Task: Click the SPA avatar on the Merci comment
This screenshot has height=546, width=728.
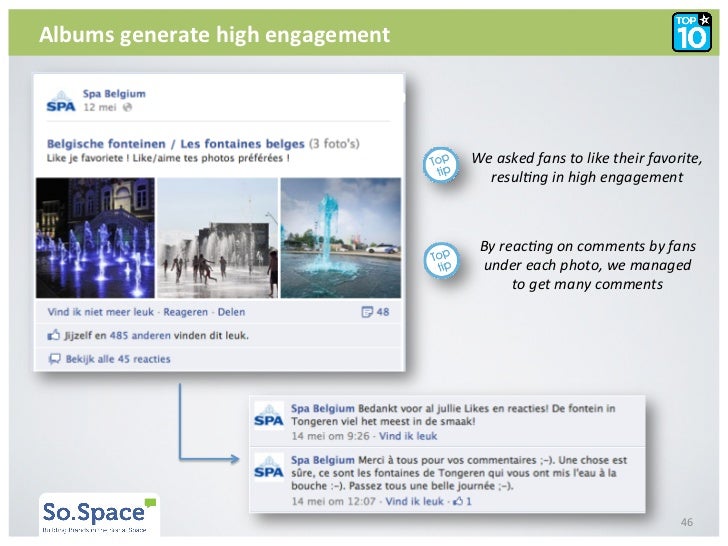Action: point(269,467)
